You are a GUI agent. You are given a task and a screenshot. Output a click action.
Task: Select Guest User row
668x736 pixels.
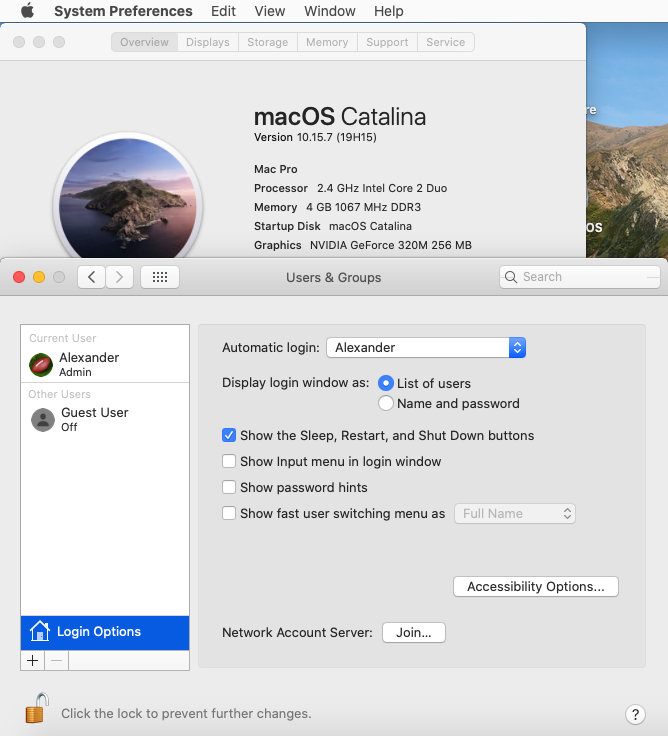pos(105,420)
